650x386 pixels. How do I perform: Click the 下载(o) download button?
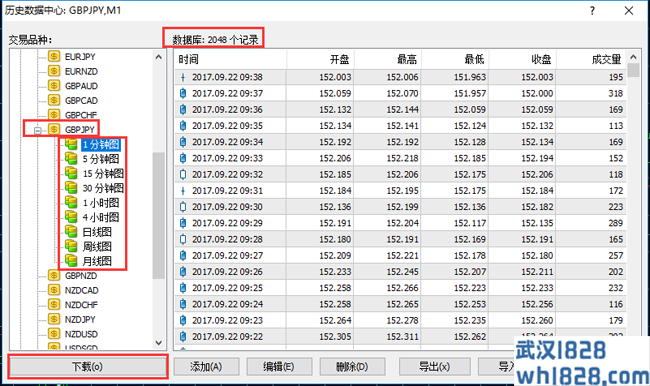click(x=87, y=367)
